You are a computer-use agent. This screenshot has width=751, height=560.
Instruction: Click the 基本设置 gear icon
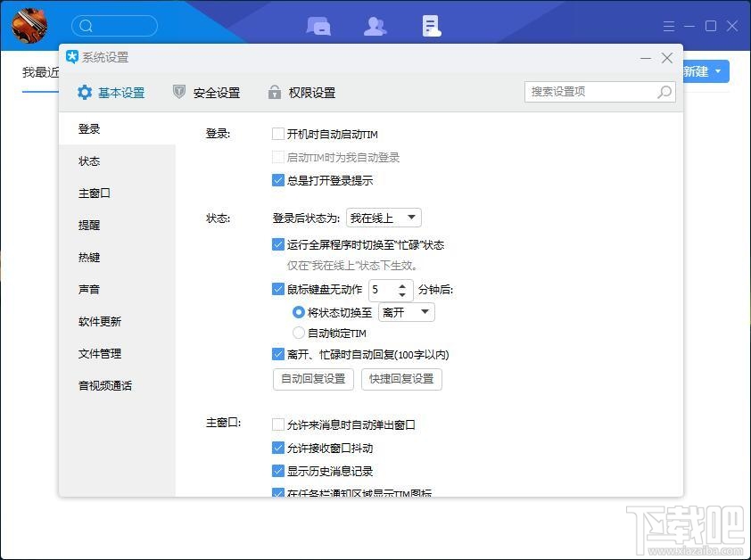coord(84,92)
